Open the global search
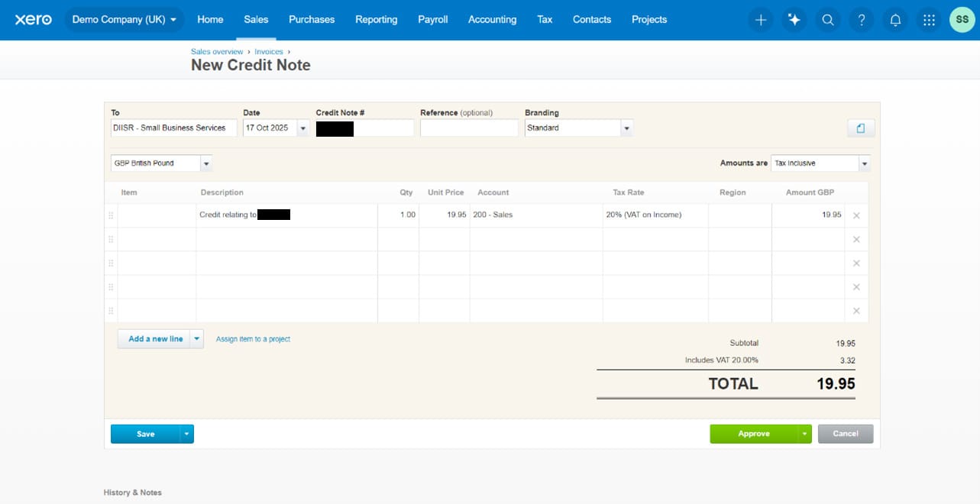The width and height of the screenshot is (980, 504). coord(828,20)
